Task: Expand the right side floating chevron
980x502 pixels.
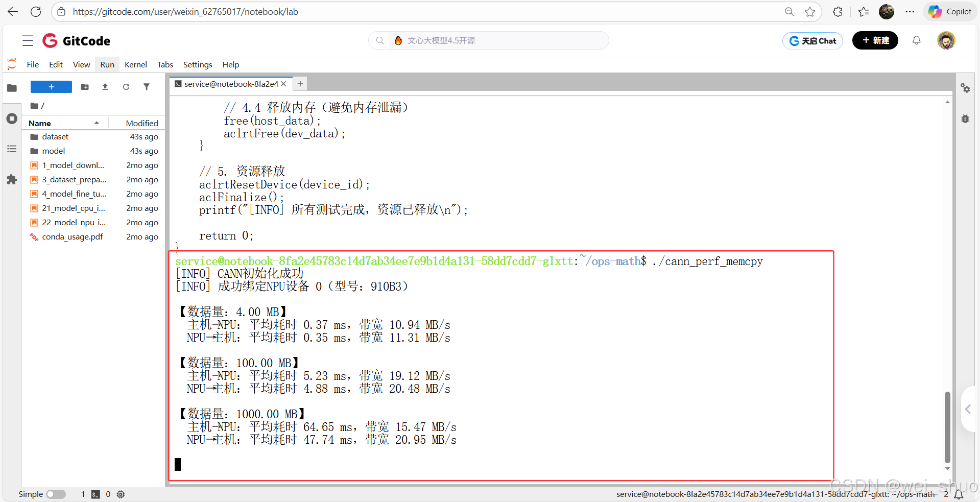Action: pyautogui.click(x=969, y=409)
